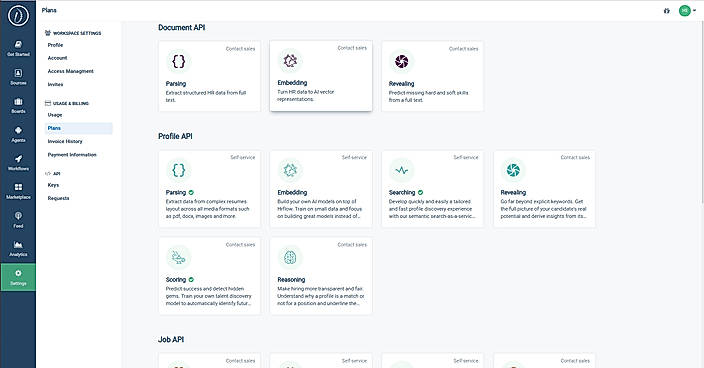Open Payment Information page
Viewport: 704px width, 368px height.
click(72, 155)
